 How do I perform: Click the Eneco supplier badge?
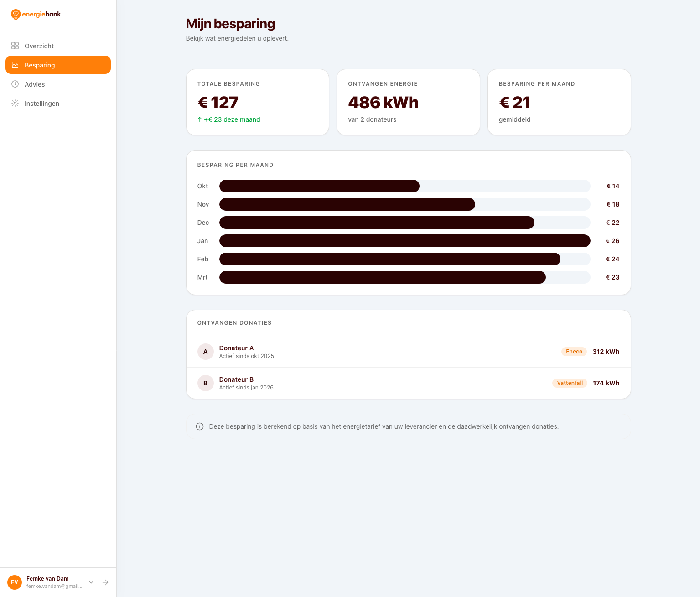click(574, 352)
